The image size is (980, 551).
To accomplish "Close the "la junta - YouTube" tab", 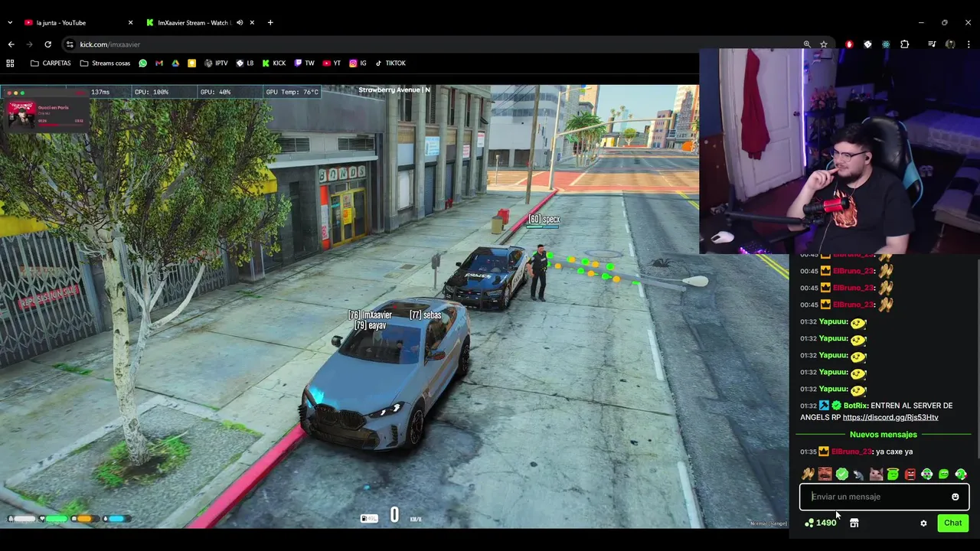I will (130, 23).
